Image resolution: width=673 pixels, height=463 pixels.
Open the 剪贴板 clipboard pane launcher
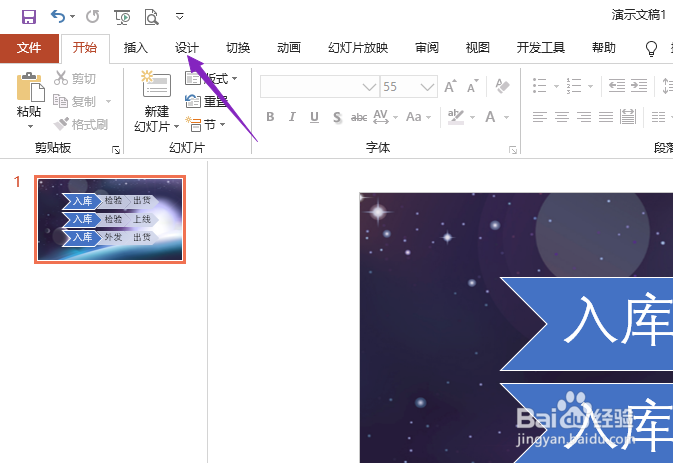116,150
